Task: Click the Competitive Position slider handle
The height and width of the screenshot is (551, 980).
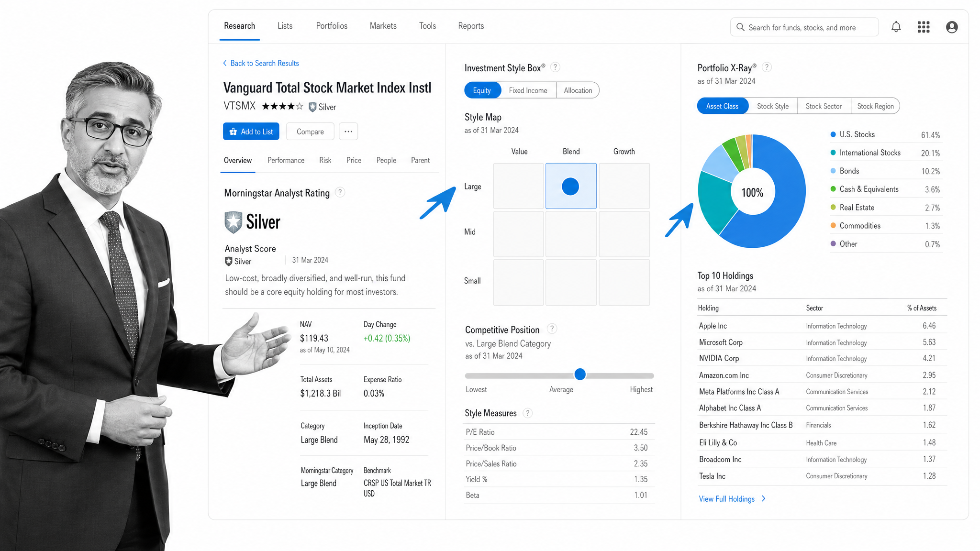Action: [x=580, y=375]
